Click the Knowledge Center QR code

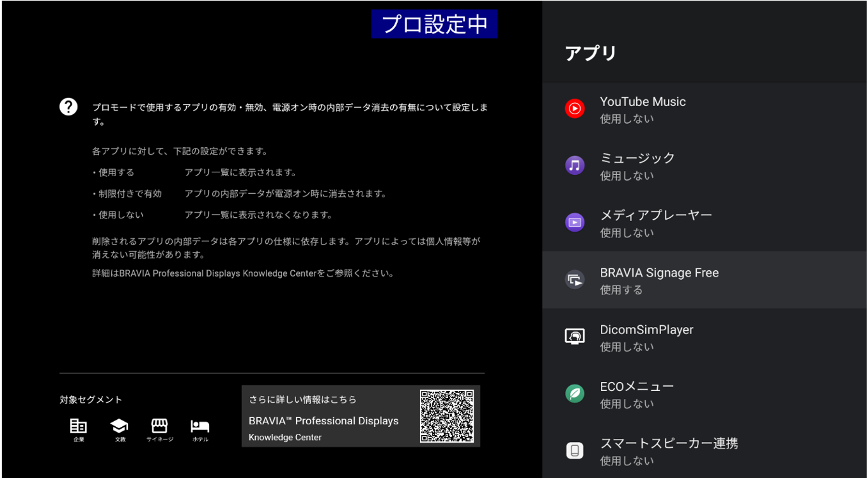click(x=447, y=416)
